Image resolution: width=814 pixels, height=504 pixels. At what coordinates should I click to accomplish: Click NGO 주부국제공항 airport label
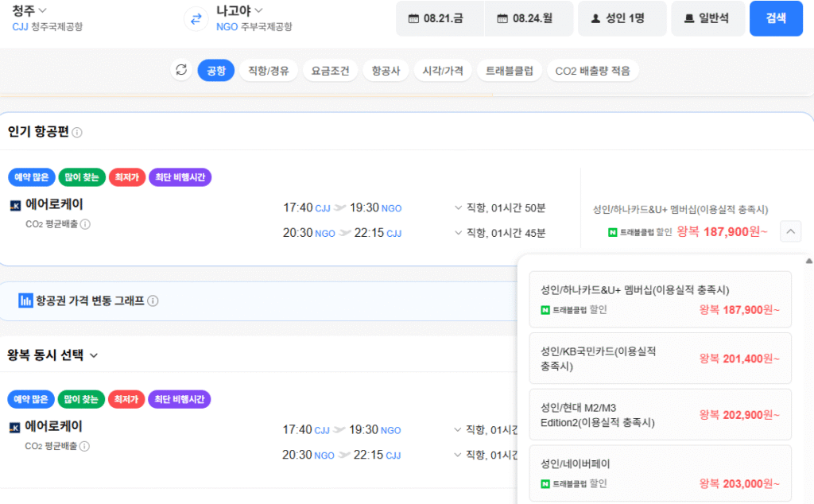pos(254,27)
